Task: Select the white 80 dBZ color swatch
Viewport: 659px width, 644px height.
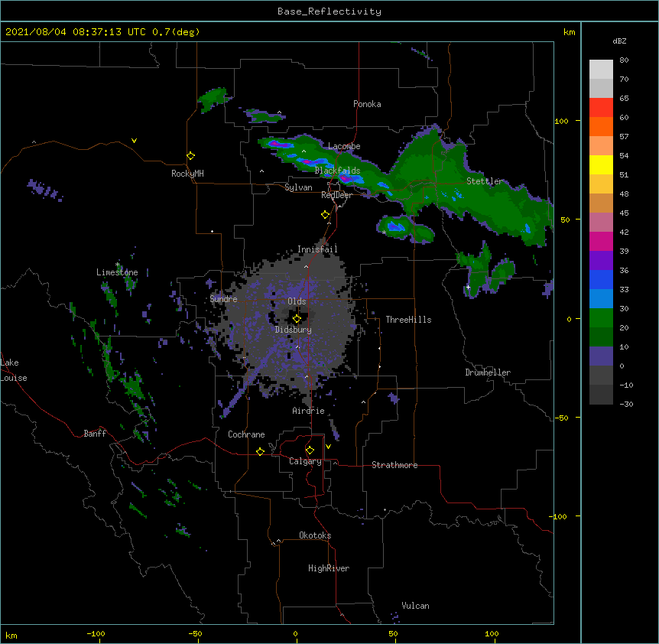Action: (601, 69)
